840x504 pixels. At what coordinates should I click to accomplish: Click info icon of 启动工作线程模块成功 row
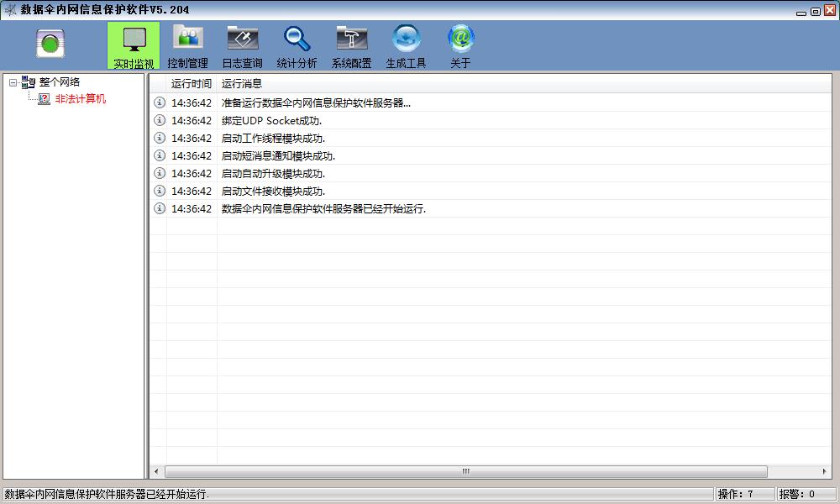159,138
